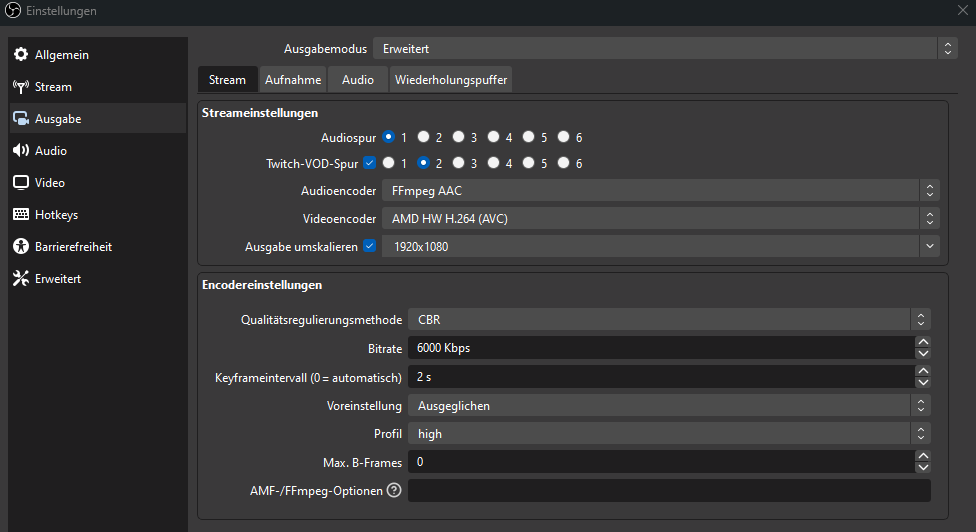This screenshot has height=532, width=976.
Task: Open the Audioencoder dropdown
Action: pos(660,190)
